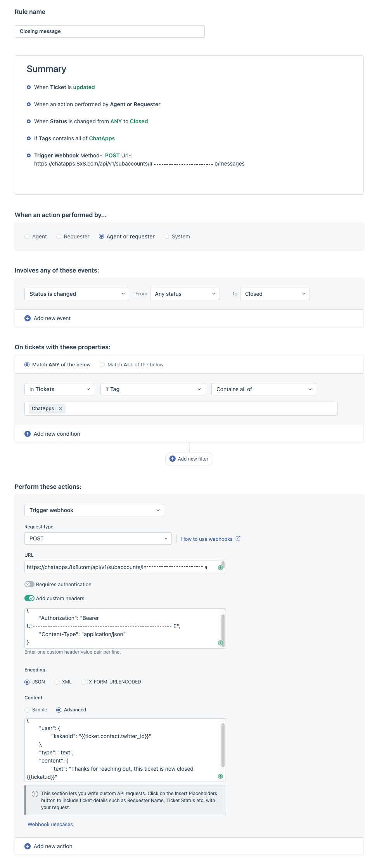The height and width of the screenshot is (868, 377).
Task: Remove the ChatApps tag with its x icon
Action: [61, 409]
